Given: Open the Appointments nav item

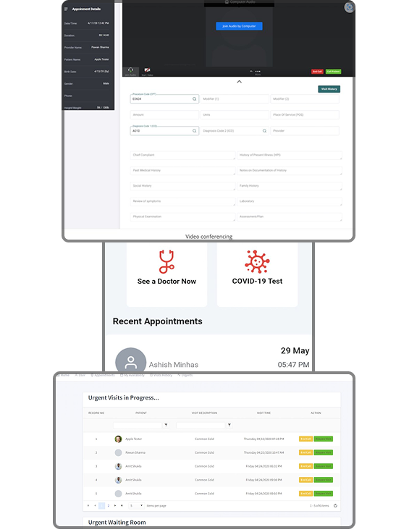Looking at the screenshot, I should point(103,375).
